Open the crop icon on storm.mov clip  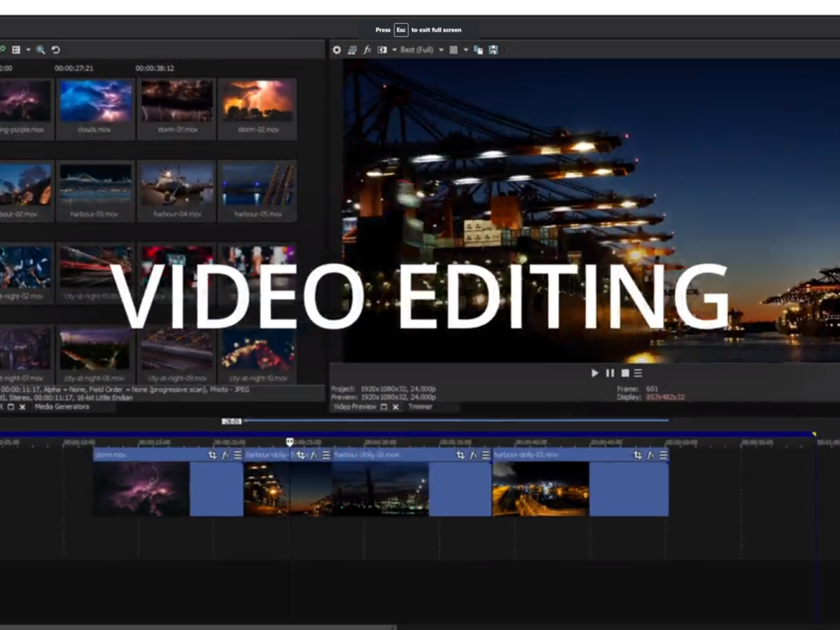point(213,455)
